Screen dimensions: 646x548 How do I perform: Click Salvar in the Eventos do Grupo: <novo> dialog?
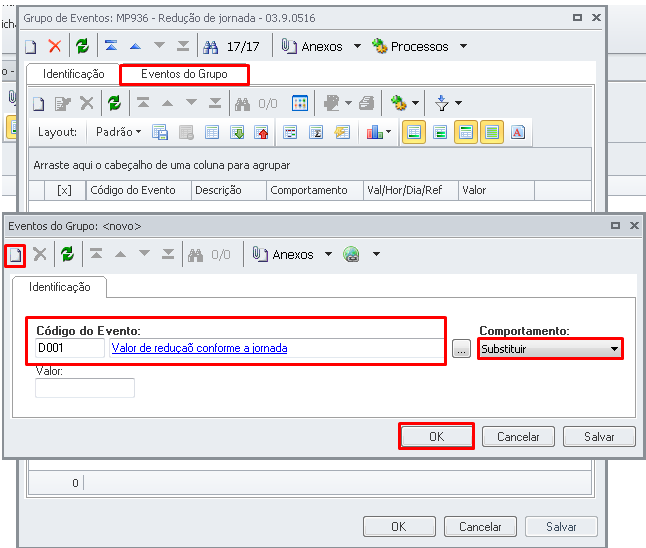[599, 436]
